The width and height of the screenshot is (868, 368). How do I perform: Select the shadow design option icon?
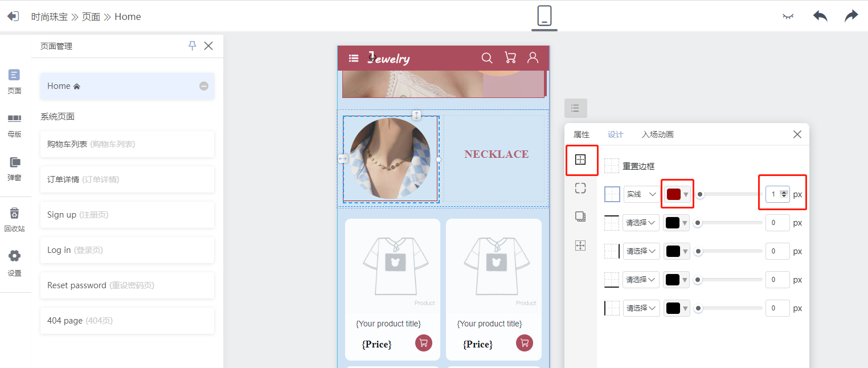(x=580, y=216)
